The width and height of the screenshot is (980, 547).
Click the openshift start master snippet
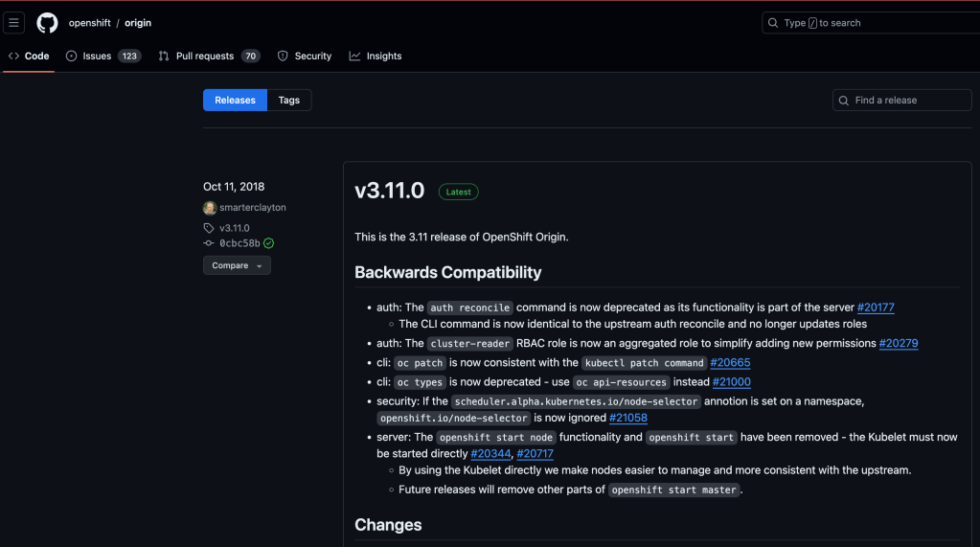[674, 490]
